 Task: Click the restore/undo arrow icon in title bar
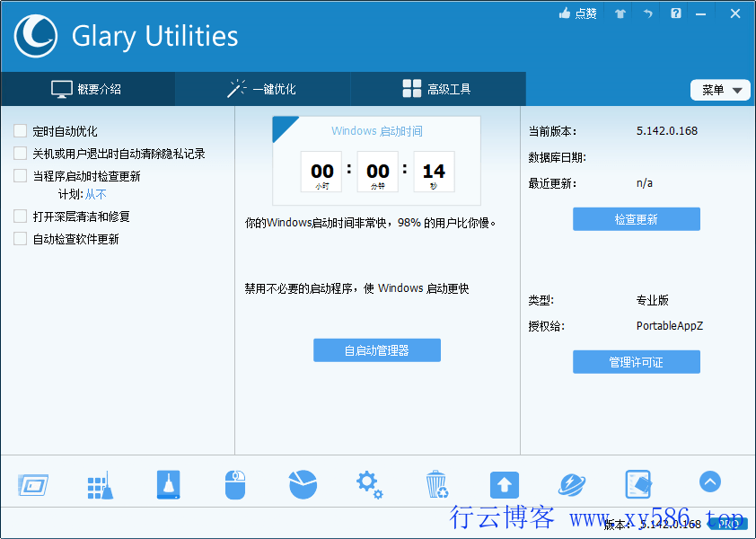(x=647, y=13)
